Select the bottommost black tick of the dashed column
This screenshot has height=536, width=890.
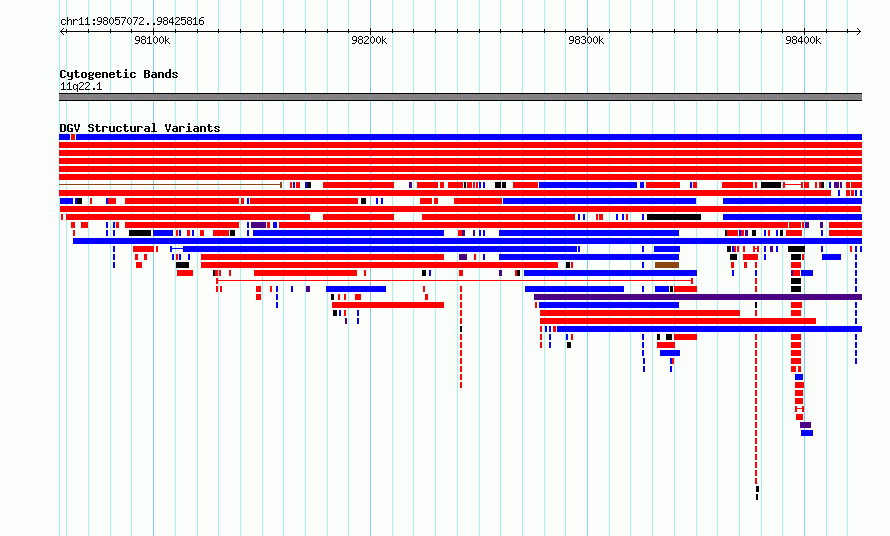757,497
